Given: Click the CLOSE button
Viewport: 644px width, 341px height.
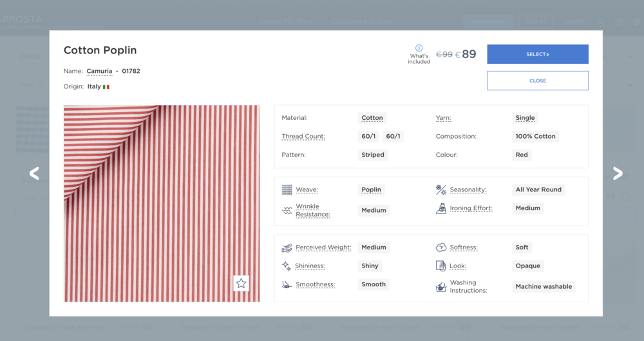Looking at the screenshot, I should (x=538, y=81).
